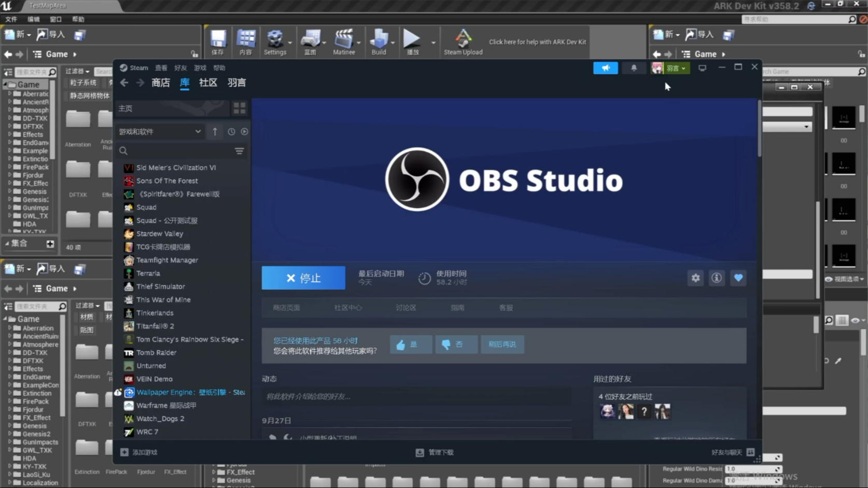
Task: Toggle the 贴图 filter tag
Action: tap(87, 330)
